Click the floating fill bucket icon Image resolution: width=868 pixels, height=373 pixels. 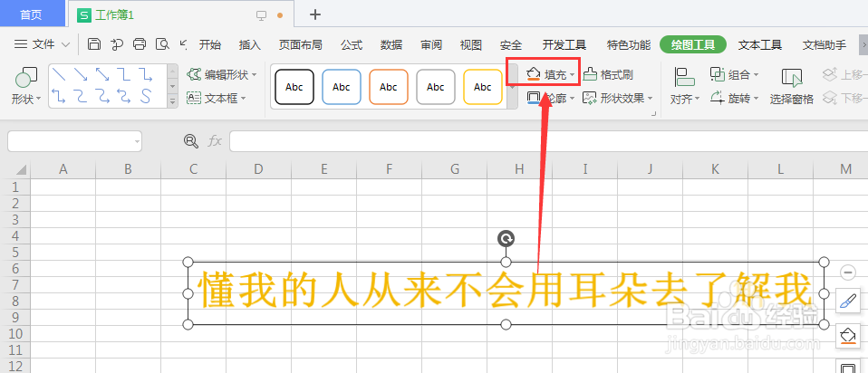pos(847,335)
